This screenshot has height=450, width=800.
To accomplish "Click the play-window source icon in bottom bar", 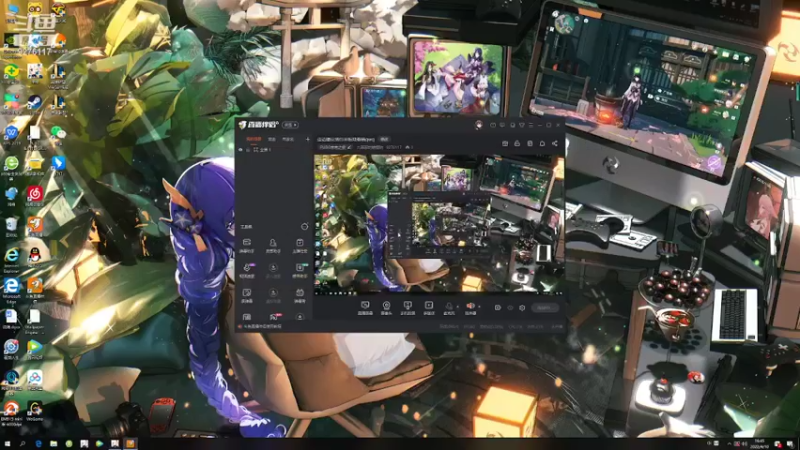I will click(x=429, y=306).
